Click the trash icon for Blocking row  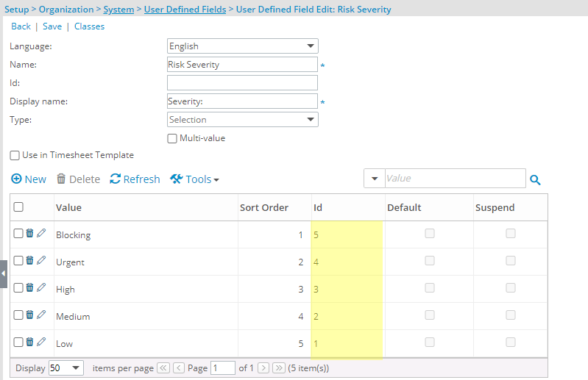click(x=29, y=233)
